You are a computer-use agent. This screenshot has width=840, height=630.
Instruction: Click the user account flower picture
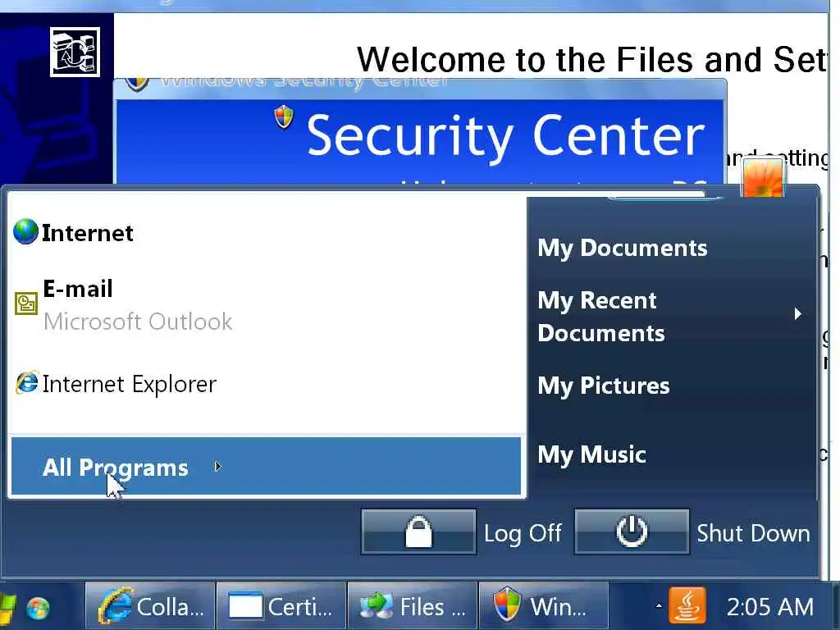(x=762, y=177)
